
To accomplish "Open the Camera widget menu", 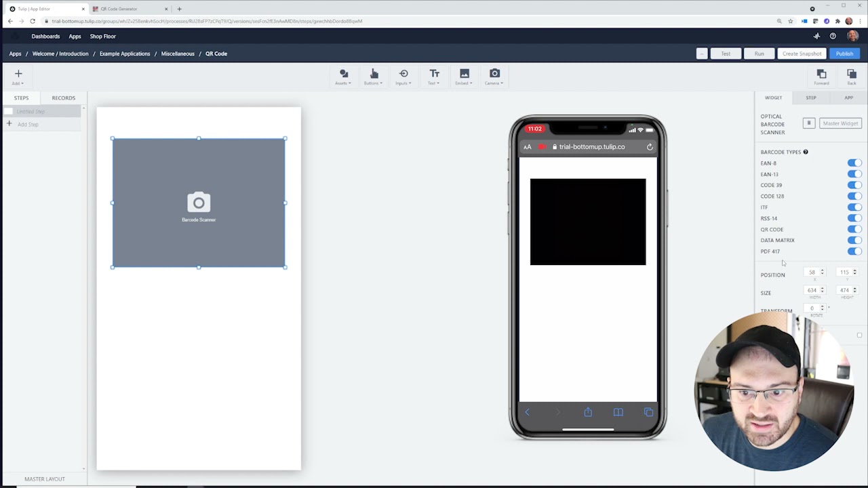I will [494, 77].
